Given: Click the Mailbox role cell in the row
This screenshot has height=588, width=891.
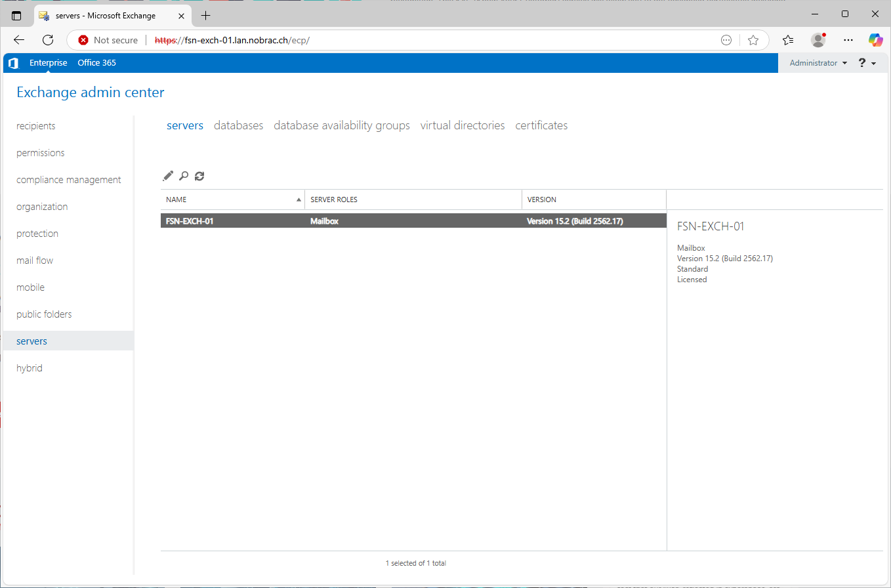Looking at the screenshot, I should coord(324,221).
